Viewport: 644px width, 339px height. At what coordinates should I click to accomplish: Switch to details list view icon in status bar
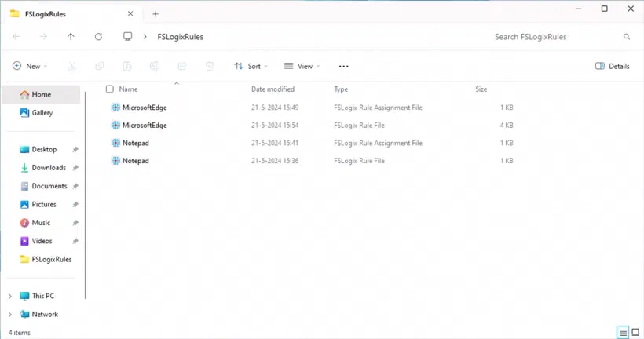pyautogui.click(x=623, y=332)
